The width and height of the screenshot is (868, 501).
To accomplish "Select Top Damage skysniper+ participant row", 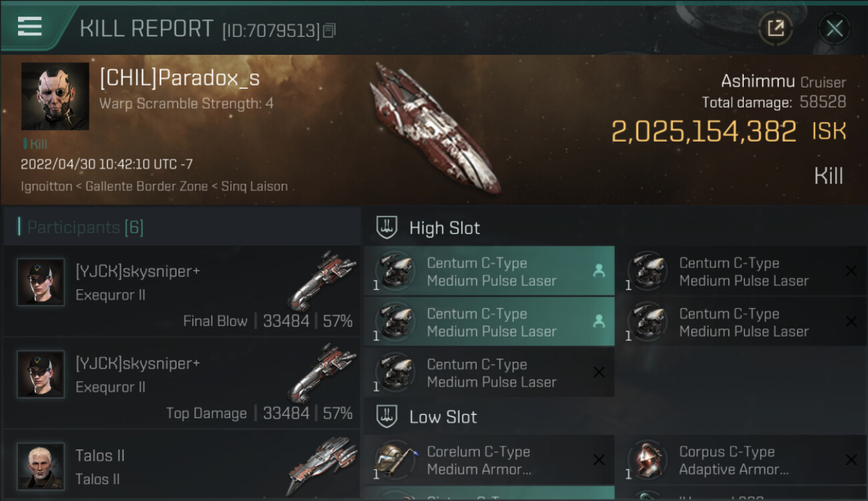I will click(180, 383).
